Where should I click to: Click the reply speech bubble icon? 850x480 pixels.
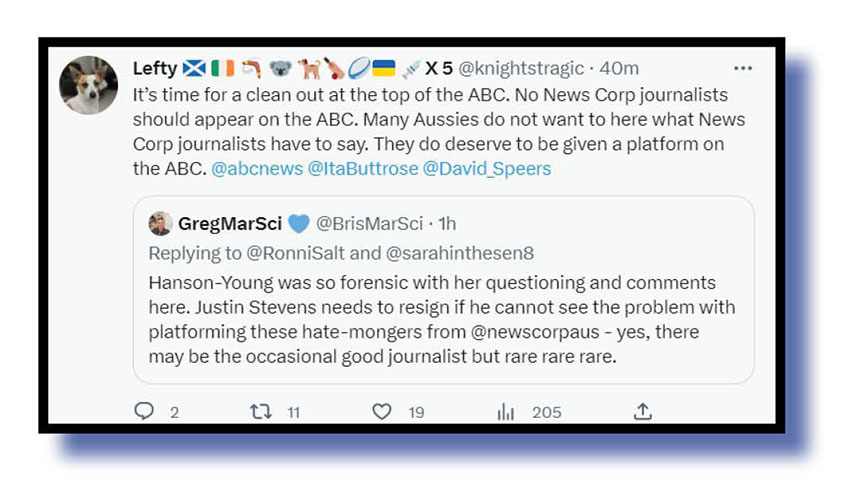click(x=144, y=411)
